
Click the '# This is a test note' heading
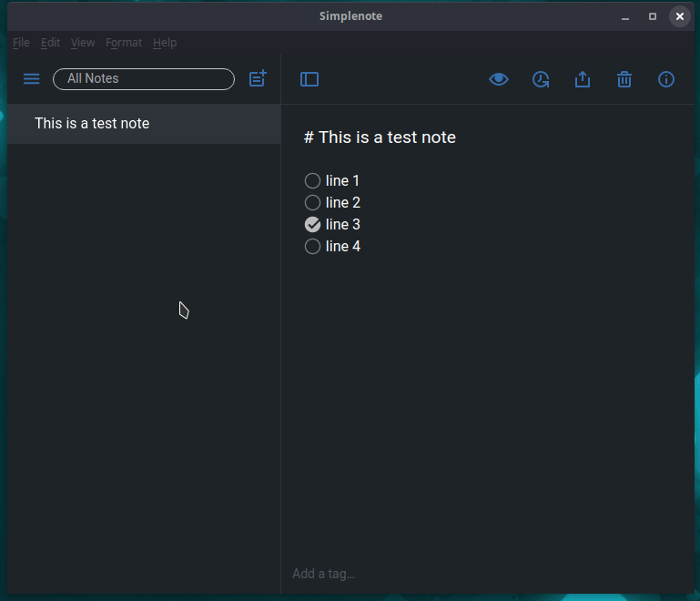[x=380, y=138]
